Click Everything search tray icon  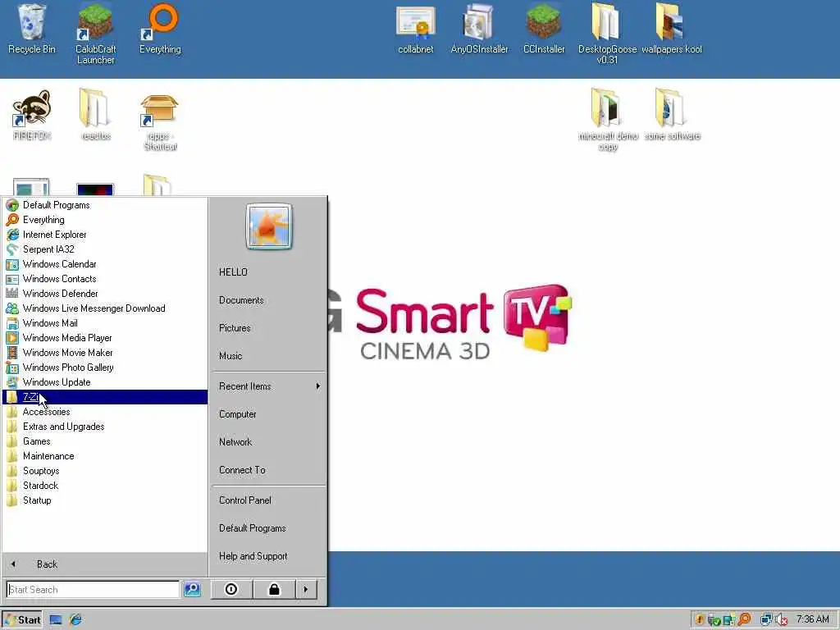tap(745, 620)
